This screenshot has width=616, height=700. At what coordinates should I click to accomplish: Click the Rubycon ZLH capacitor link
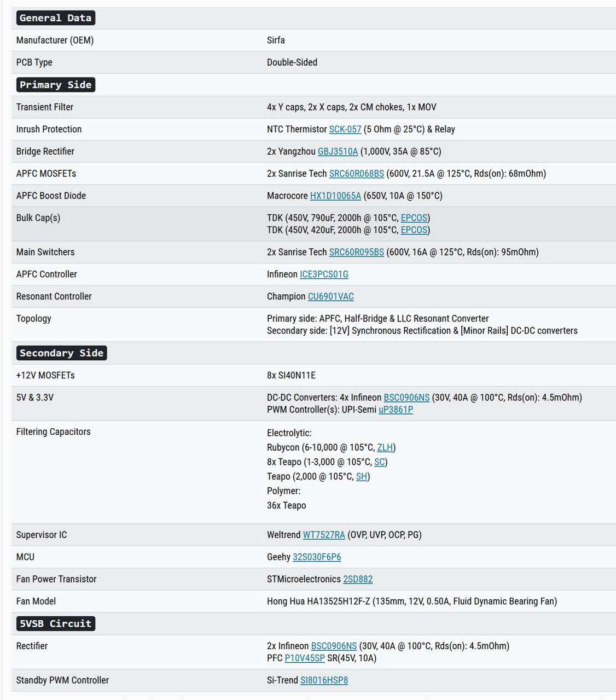point(385,447)
